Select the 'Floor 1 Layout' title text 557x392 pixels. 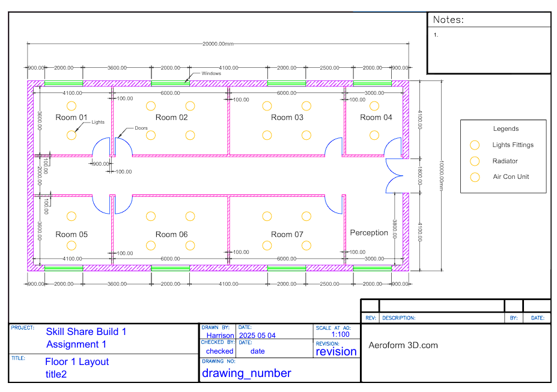77,362
